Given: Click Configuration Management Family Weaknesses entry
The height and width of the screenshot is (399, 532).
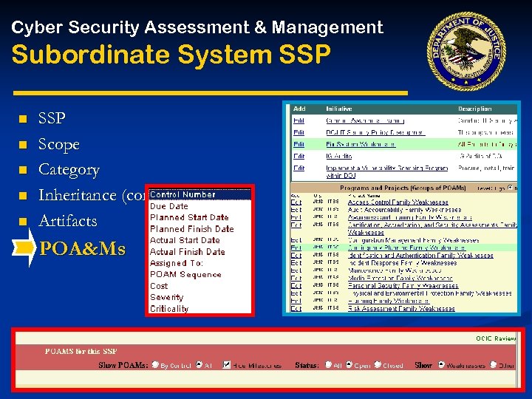Looking at the screenshot, I should (414, 240).
